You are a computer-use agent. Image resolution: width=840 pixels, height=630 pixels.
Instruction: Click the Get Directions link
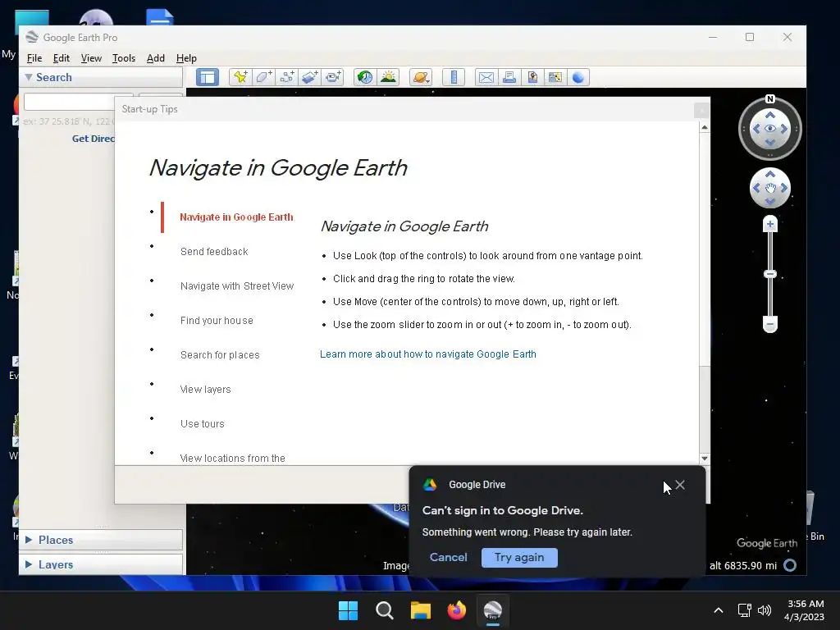click(94, 138)
